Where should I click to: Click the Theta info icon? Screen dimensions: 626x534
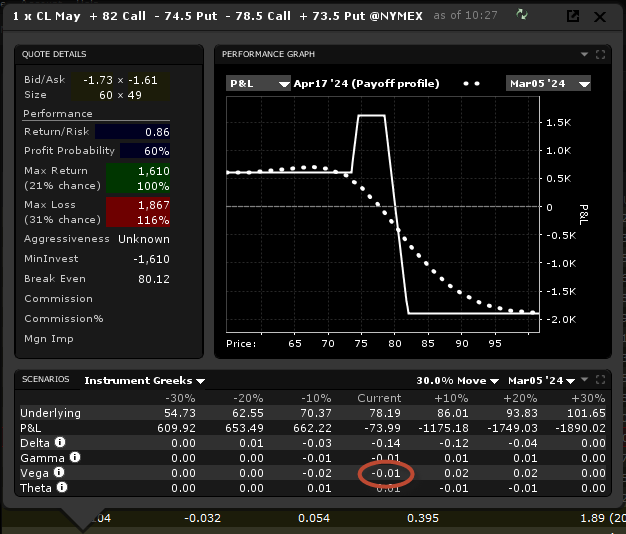click(60, 488)
